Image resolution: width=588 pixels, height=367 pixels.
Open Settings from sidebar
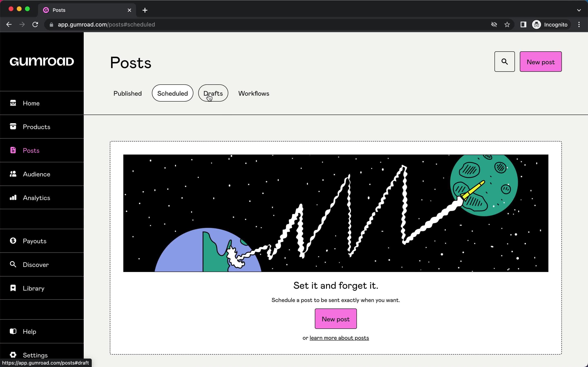tap(35, 355)
